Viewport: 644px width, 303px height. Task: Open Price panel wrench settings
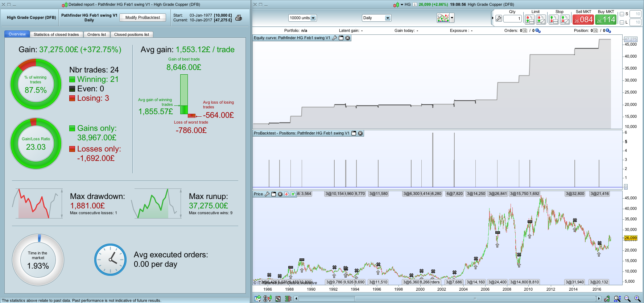point(267,194)
